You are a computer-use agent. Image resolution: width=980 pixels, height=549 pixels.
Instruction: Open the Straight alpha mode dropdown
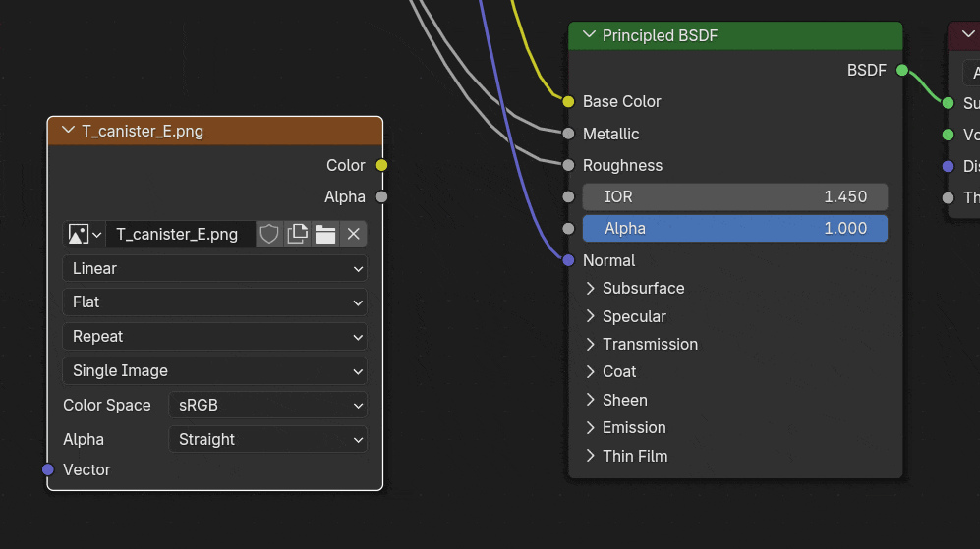pos(267,440)
